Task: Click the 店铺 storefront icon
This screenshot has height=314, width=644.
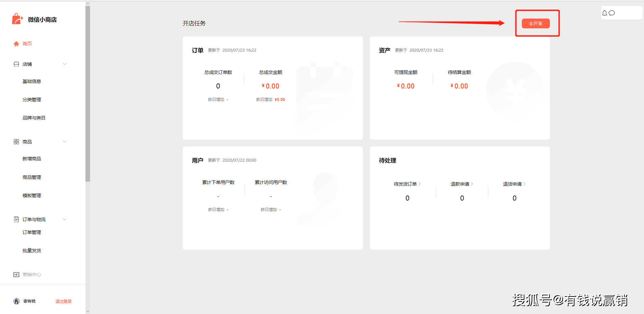Action: click(16, 64)
